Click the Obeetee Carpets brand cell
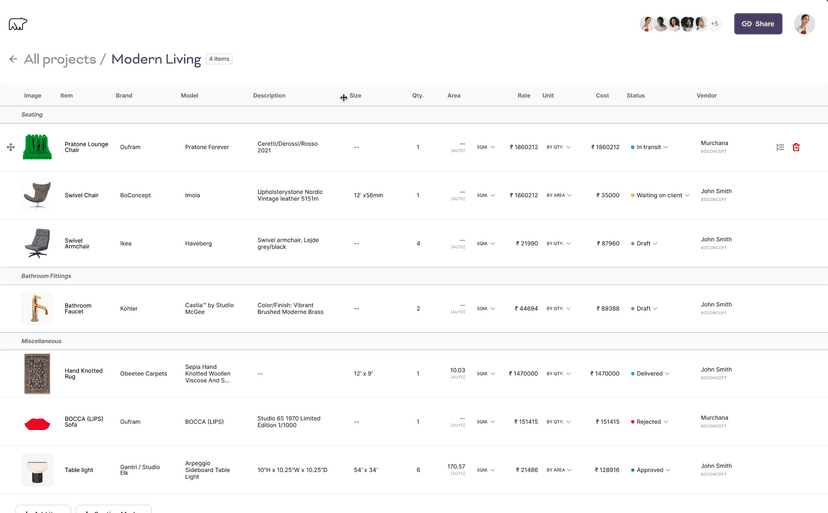This screenshot has height=513, width=828. coord(144,374)
